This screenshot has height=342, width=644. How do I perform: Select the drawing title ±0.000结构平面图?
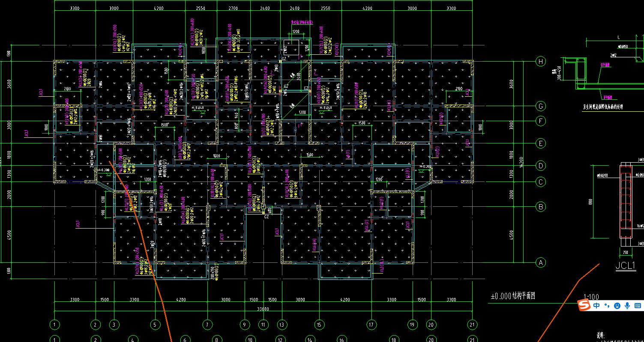(x=512, y=296)
